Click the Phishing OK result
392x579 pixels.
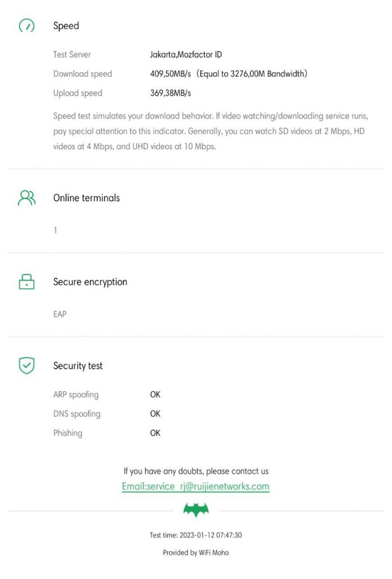click(x=155, y=433)
